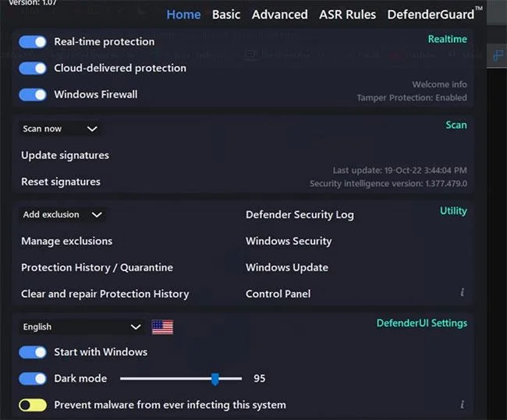
Task: Open the Basic tab
Action: [226, 15]
